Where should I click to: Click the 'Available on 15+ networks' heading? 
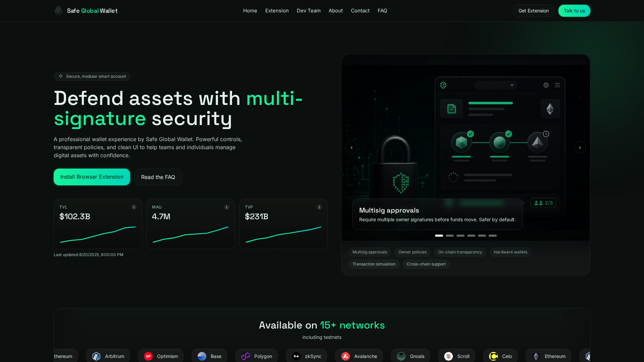click(322, 325)
